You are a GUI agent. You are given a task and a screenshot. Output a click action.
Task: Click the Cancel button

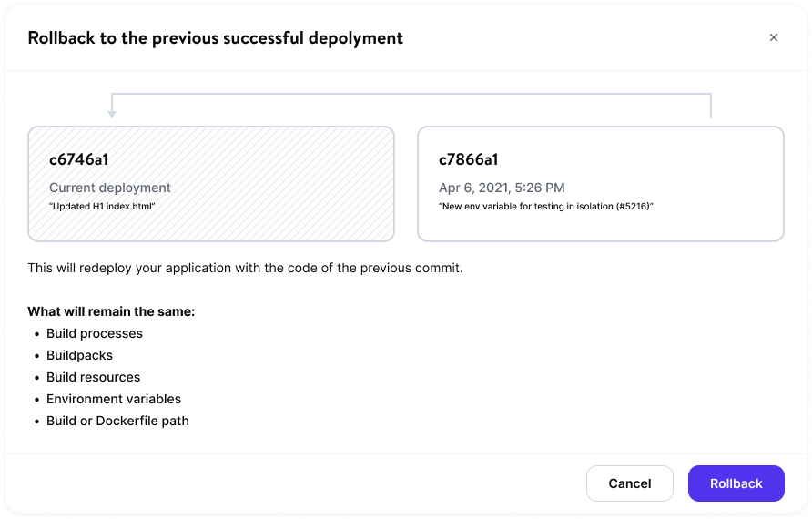(630, 483)
